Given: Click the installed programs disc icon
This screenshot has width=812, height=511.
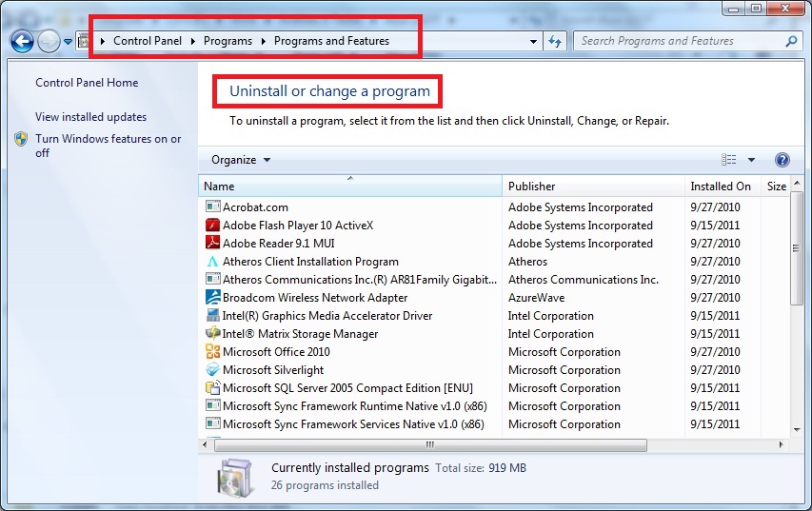Looking at the screenshot, I should [x=235, y=478].
